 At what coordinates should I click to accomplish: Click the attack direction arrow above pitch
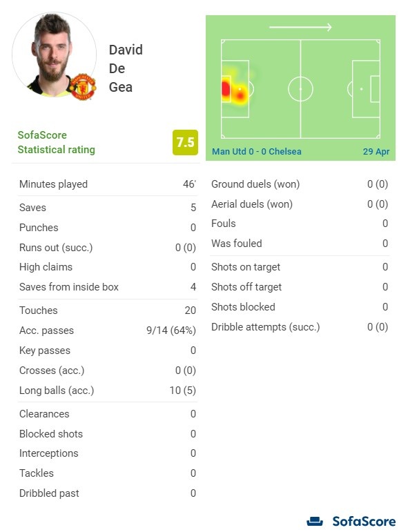coord(300,27)
